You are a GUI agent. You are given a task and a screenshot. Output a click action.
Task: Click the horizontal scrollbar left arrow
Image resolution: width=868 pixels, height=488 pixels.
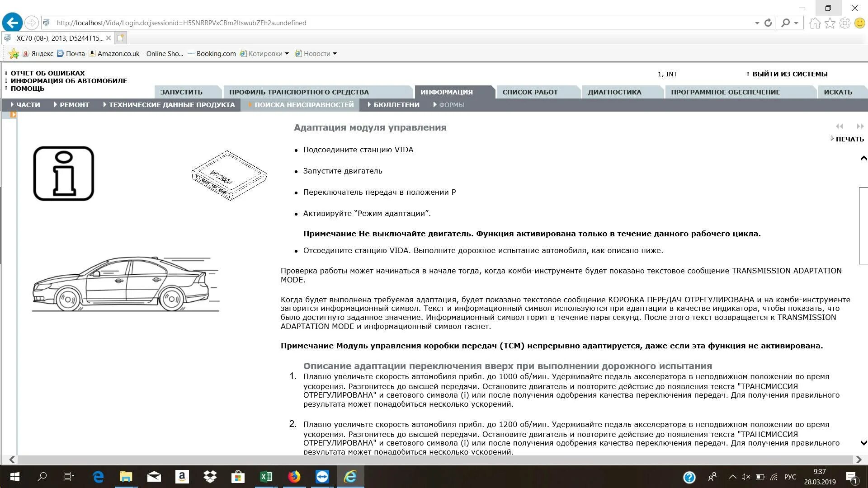(12, 460)
